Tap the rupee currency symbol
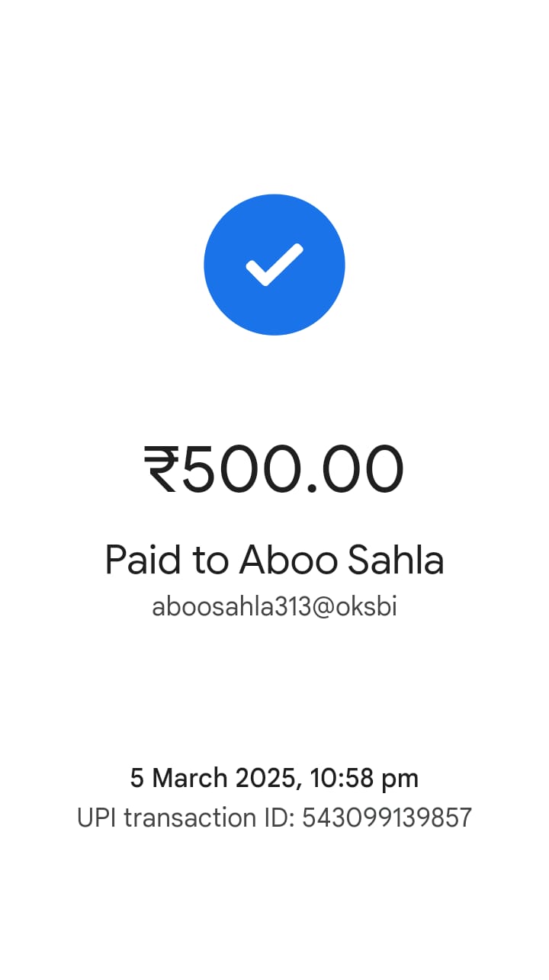549x980 pixels. [162, 470]
